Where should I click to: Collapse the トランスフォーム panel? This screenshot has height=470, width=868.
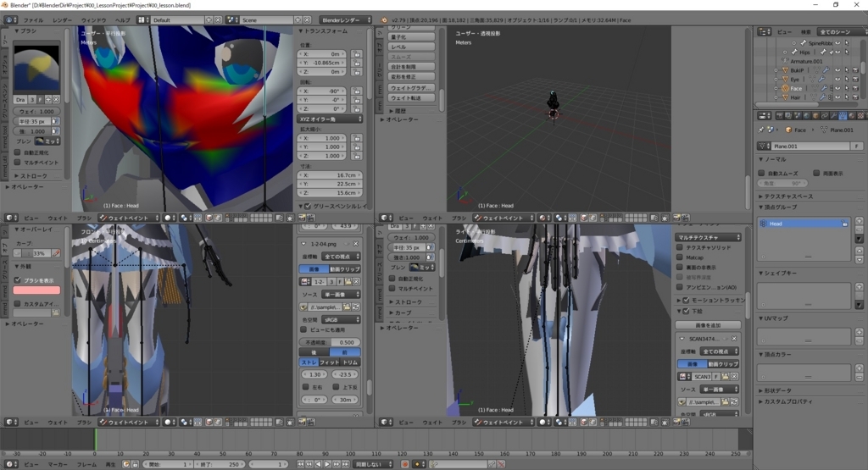pyautogui.click(x=323, y=31)
